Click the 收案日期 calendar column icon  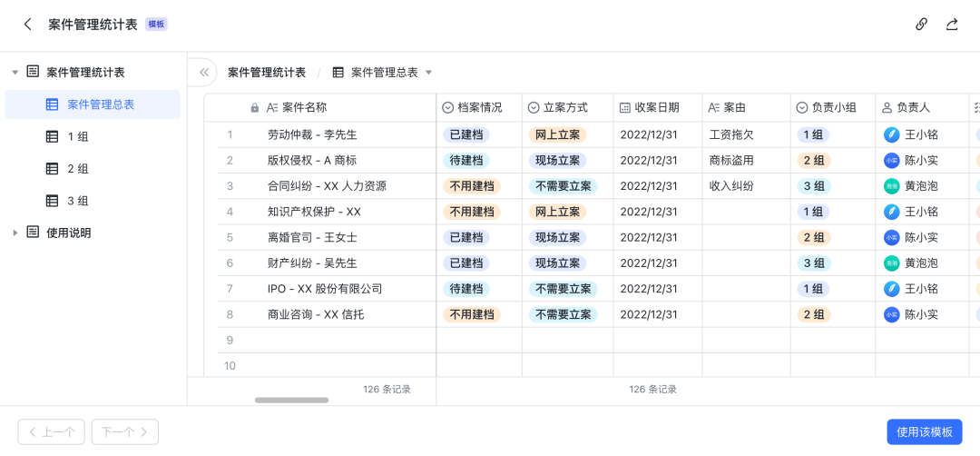point(625,108)
